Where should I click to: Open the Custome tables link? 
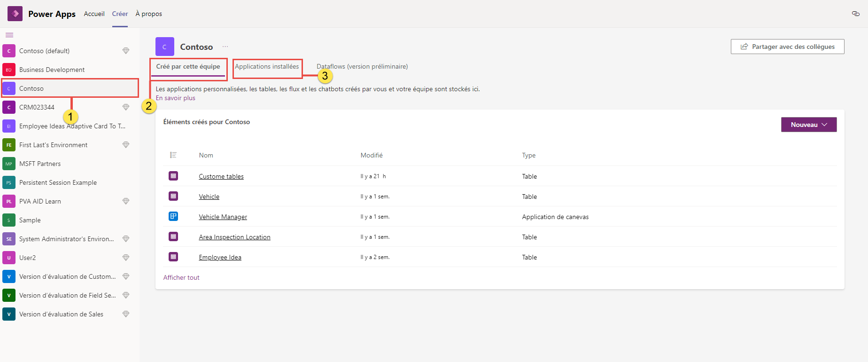point(221,176)
